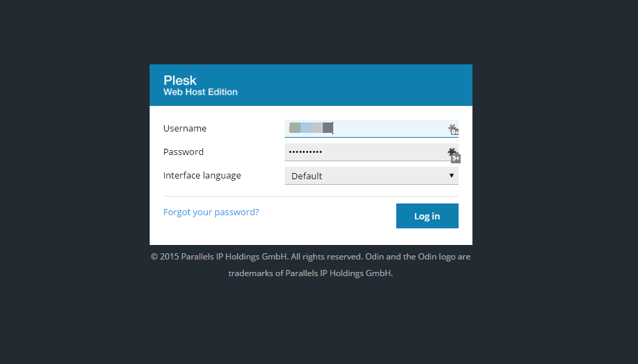Focus the Username input field
The image size is (638, 364).
[x=371, y=129]
